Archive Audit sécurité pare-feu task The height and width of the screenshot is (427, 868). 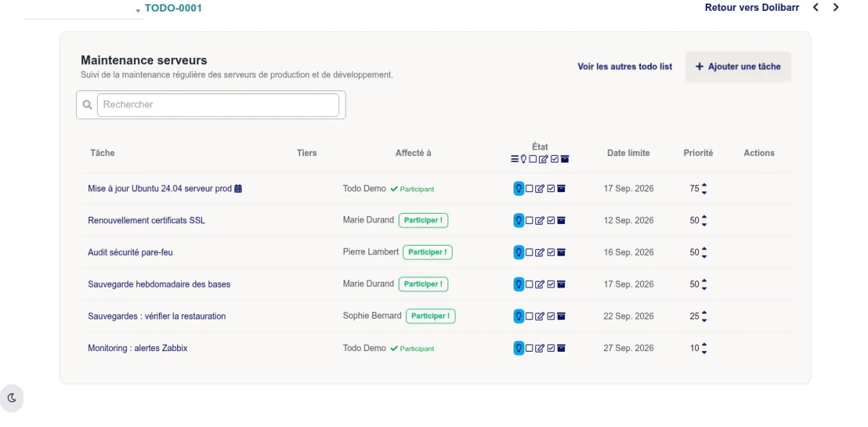tap(561, 252)
